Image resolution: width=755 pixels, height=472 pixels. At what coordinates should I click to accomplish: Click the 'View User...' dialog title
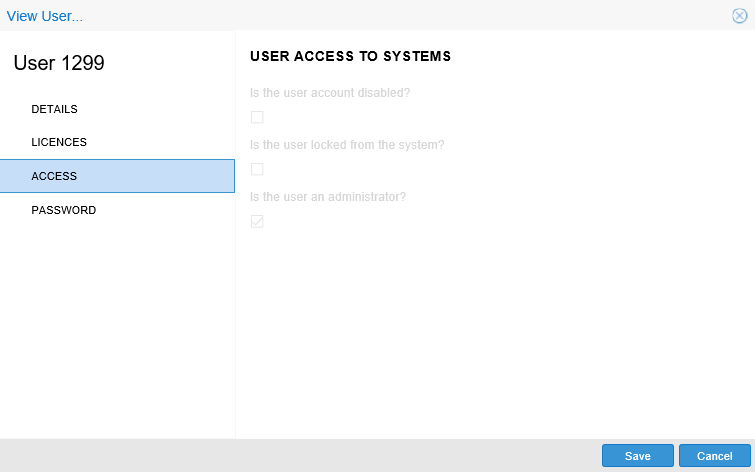(x=45, y=16)
